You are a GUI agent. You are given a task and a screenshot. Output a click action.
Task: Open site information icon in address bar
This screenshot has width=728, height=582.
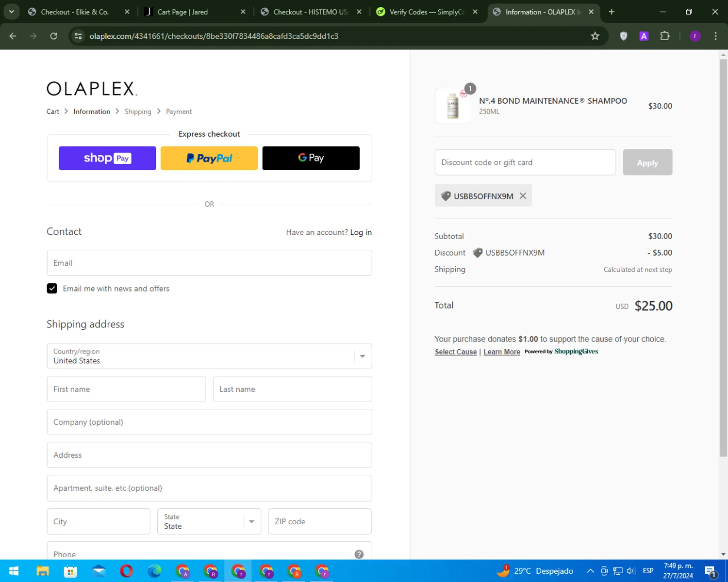[x=78, y=36]
